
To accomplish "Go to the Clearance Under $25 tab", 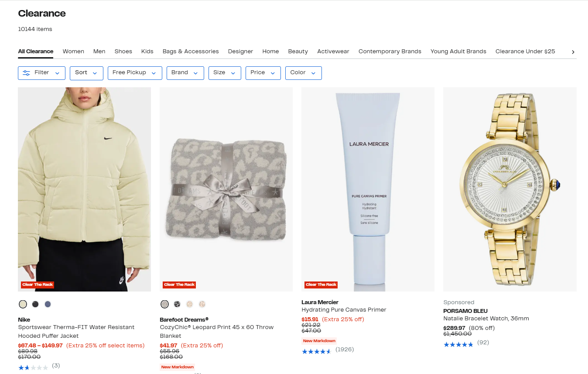I will (525, 51).
